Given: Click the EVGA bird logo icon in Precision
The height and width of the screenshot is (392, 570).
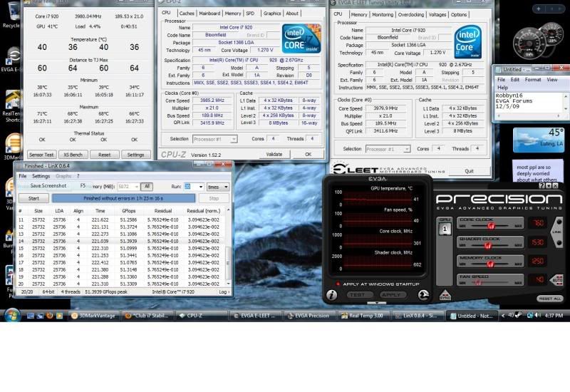Looking at the screenshot, I should point(424,294).
